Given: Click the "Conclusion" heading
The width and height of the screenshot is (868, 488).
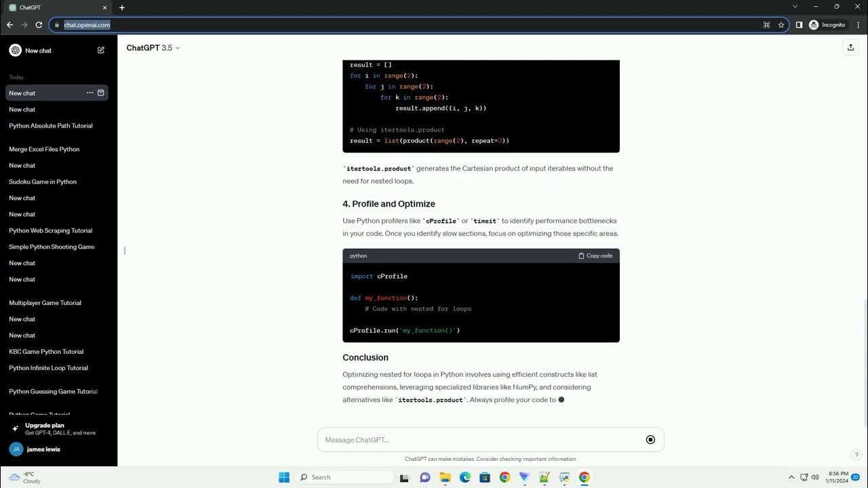Looking at the screenshot, I should (366, 358).
